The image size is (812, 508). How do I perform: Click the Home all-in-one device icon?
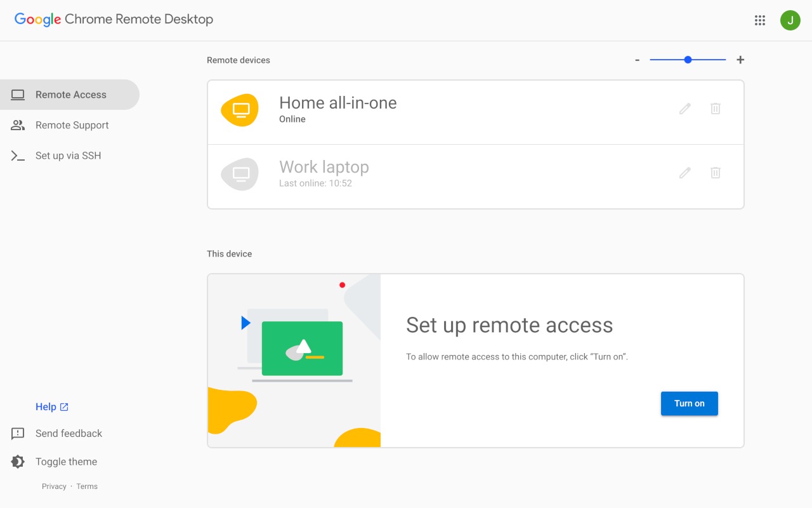(240, 109)
